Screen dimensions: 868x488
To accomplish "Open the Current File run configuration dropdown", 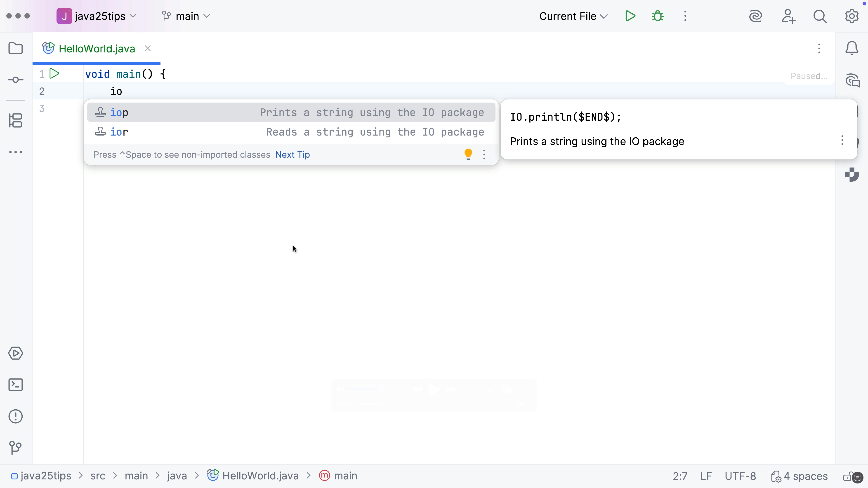I will (x=573, y=16).
